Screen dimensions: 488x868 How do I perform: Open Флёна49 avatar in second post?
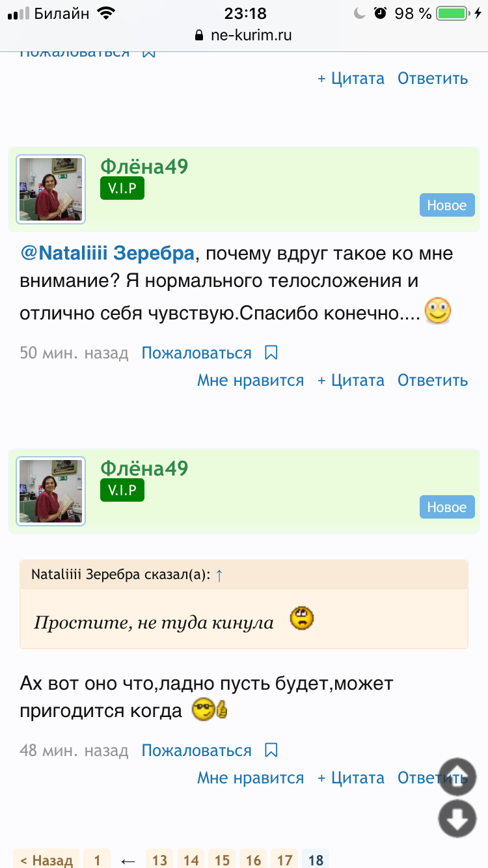tap(51, 491)
